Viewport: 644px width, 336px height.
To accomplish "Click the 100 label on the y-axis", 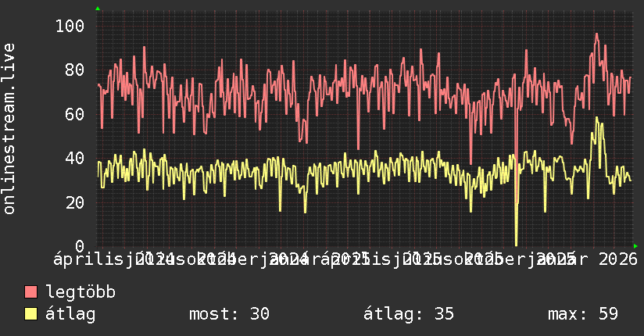I will coord(70,26).
